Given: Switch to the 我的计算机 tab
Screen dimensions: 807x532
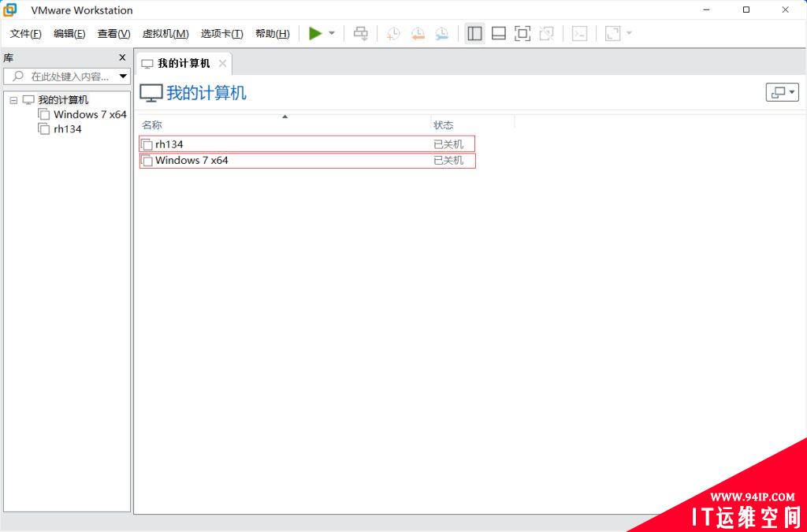Looking at the screenshot, I should [x=184, y=63].
